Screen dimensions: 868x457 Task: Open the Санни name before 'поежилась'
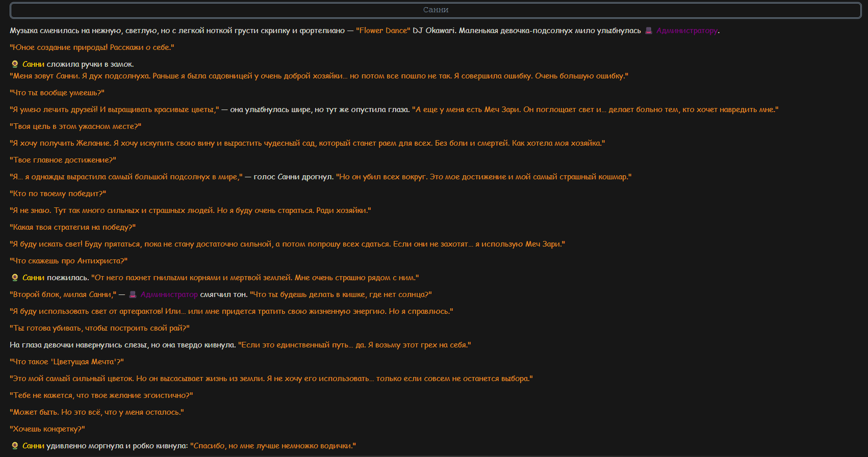click(33, 278)
